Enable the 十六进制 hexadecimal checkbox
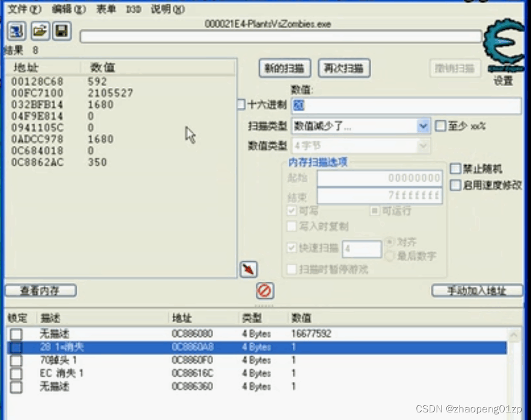531x420 pixels. click(x=240, y=104)
